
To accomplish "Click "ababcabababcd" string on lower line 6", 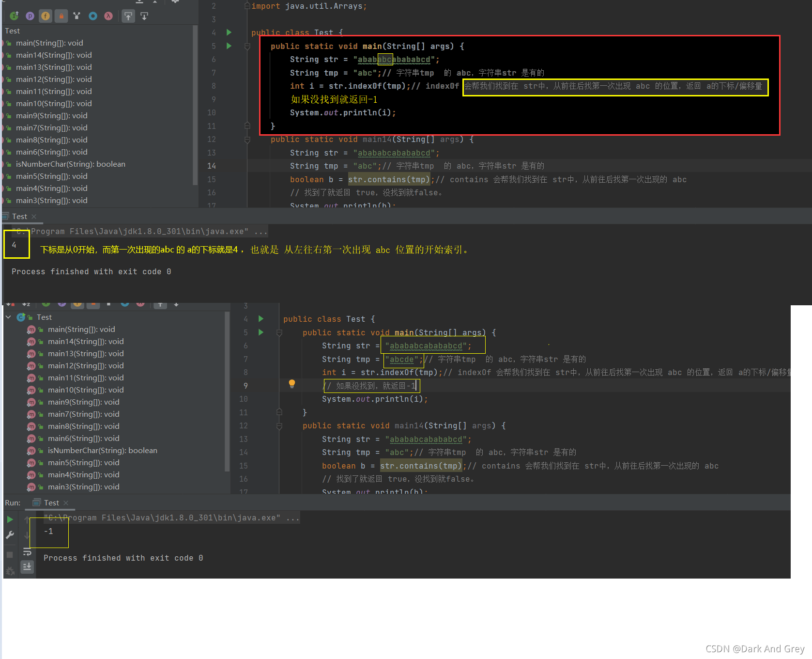I will tap(426, 346).
